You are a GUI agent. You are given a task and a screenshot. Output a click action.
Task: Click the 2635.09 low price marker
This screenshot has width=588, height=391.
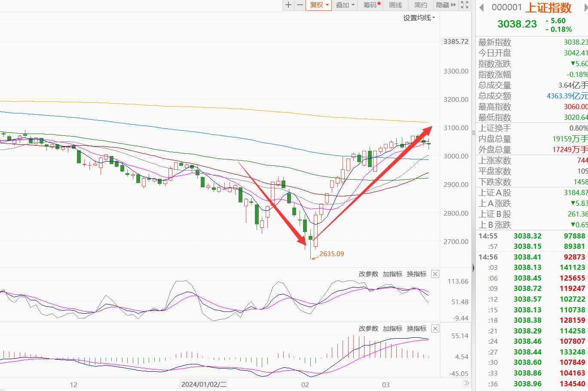pos(331,254)
